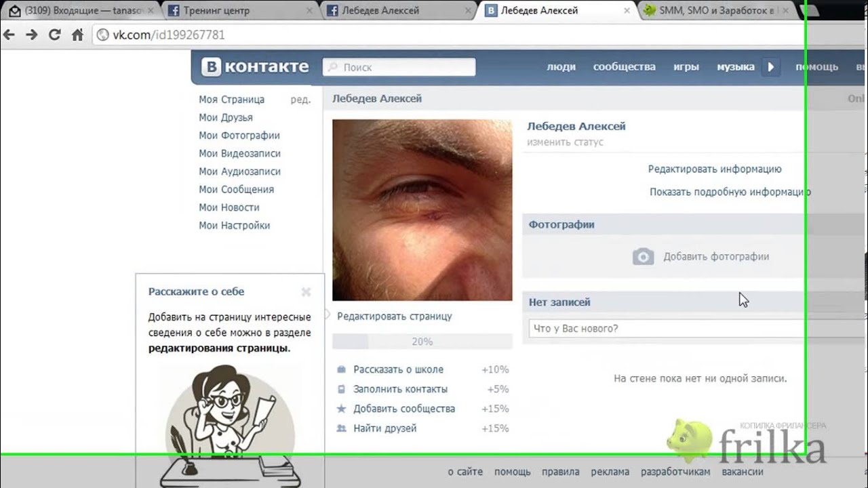The image size is (868, 488).
Task: Click the browser home icon
Action: (x=77, y=35)
